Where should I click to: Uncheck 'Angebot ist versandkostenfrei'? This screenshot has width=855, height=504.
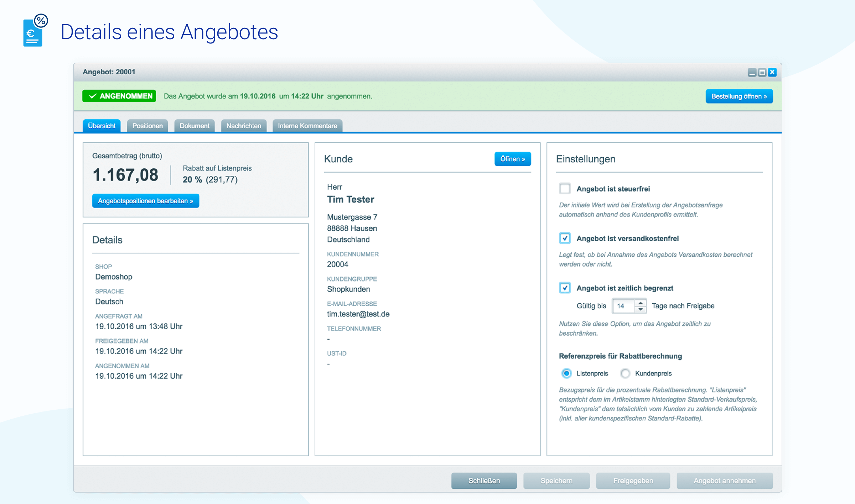[x=565, y=238]
